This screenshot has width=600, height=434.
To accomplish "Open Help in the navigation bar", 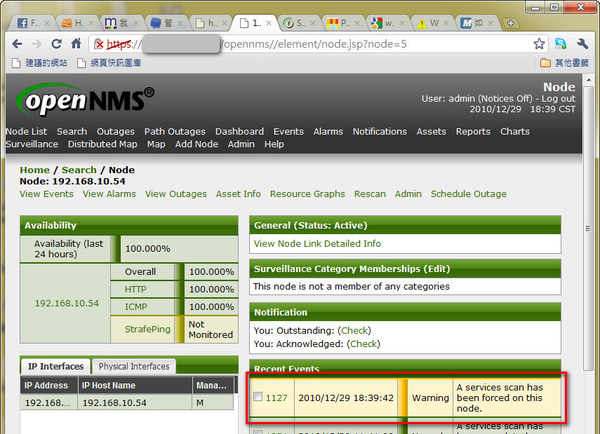I will coord(274,144).
